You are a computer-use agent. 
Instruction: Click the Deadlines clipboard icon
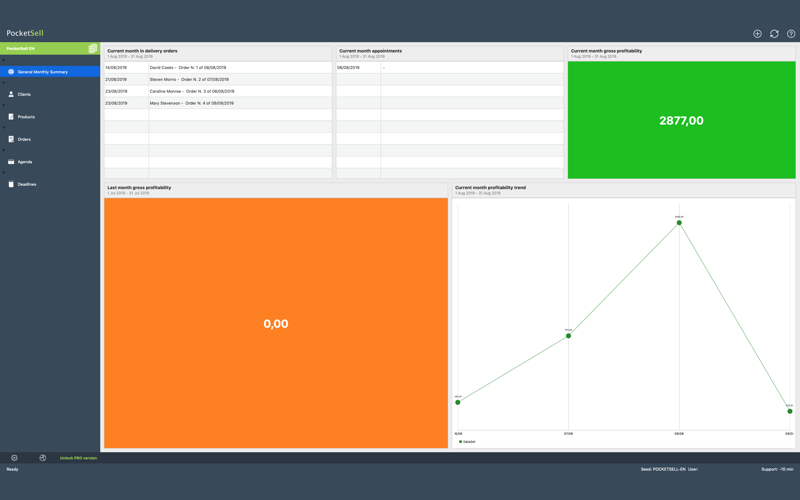coord(11,184)
